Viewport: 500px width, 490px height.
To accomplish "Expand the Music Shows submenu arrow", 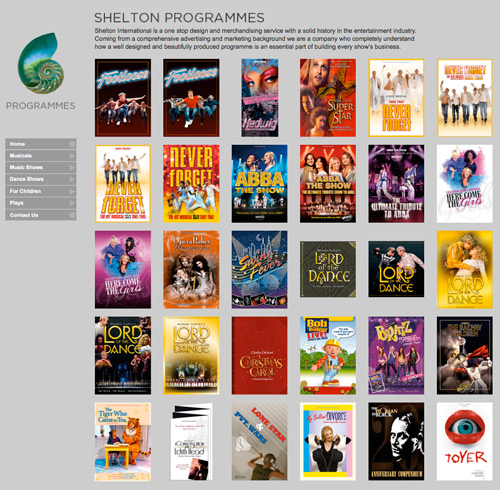I will (x=72, y=167).
